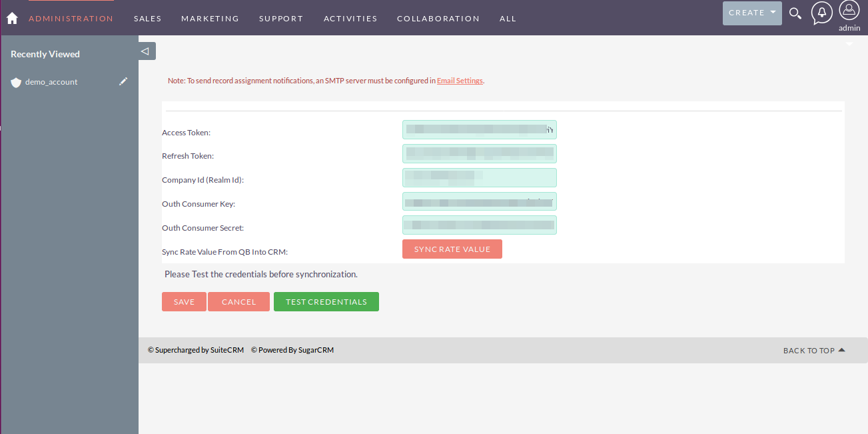Cancel the configuration changes
This screenshot has height=434, width=868.
[238, 302]
